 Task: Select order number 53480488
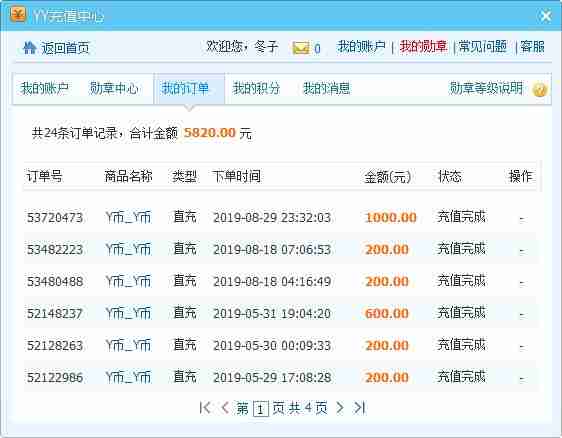[x=55, y=281]
